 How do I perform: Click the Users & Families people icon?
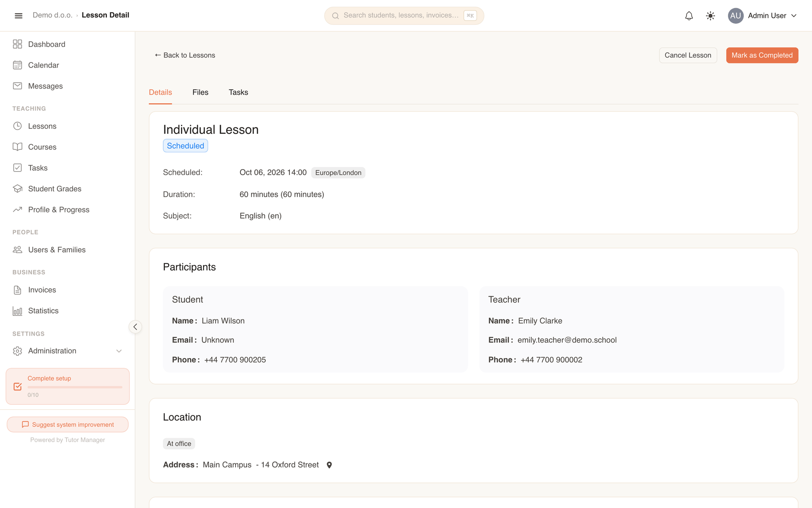pos(17,250)
